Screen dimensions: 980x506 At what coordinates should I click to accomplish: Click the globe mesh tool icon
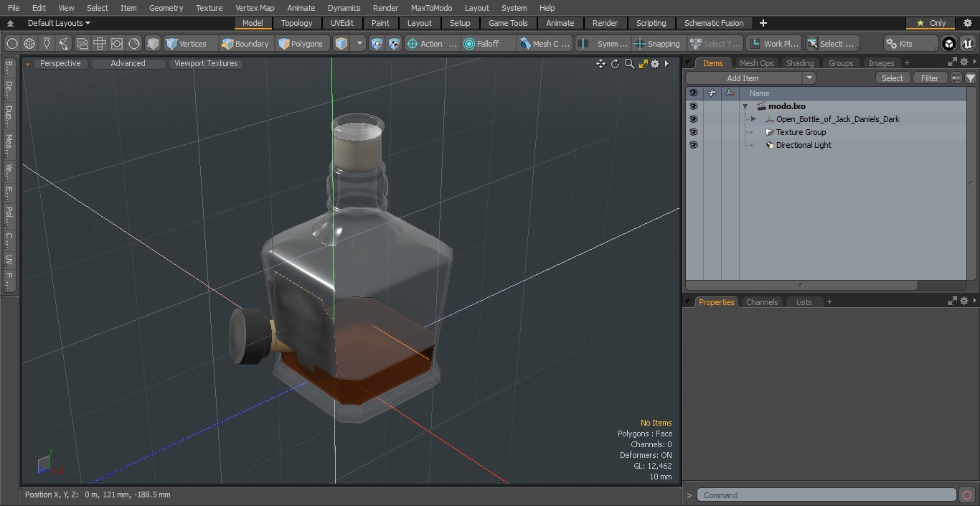[29, 44]
